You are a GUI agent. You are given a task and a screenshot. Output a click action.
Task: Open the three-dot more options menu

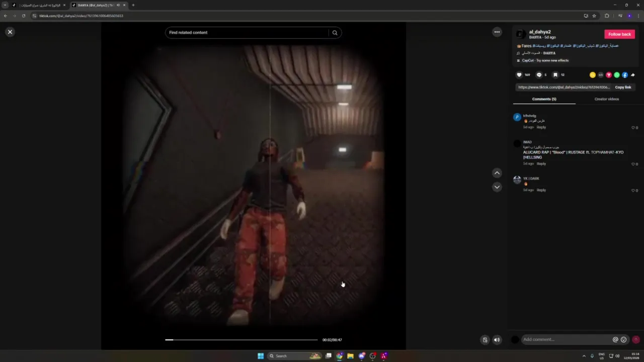pos(497,32)
